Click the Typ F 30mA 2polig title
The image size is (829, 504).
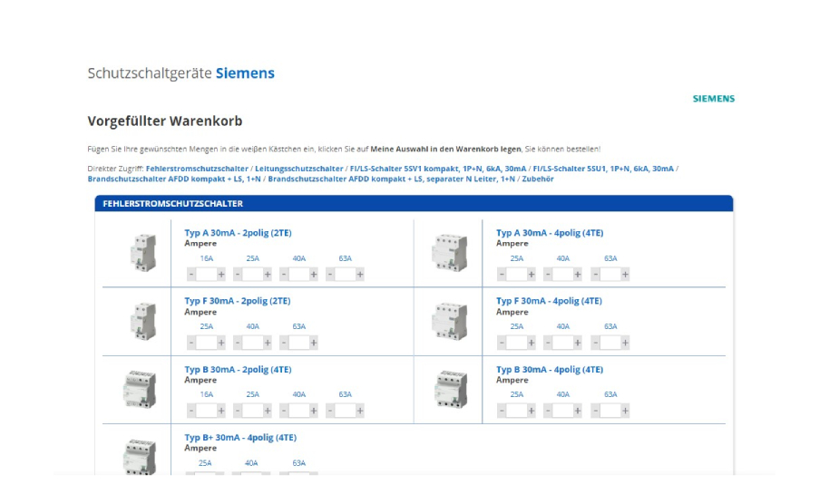[x=238, y=301]
